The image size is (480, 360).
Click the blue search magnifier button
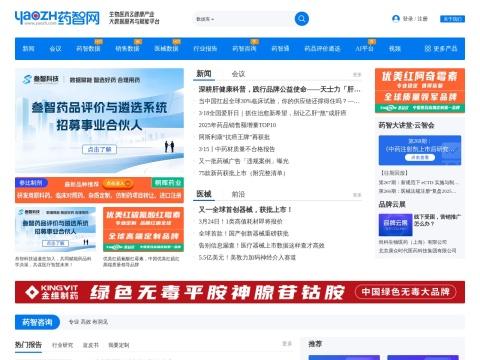302,19
